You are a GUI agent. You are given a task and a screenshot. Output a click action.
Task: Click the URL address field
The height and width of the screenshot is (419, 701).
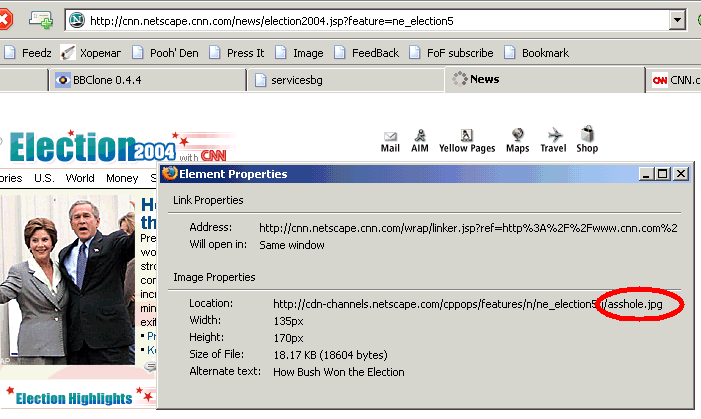pyautogui.click(x=368, y=21)
